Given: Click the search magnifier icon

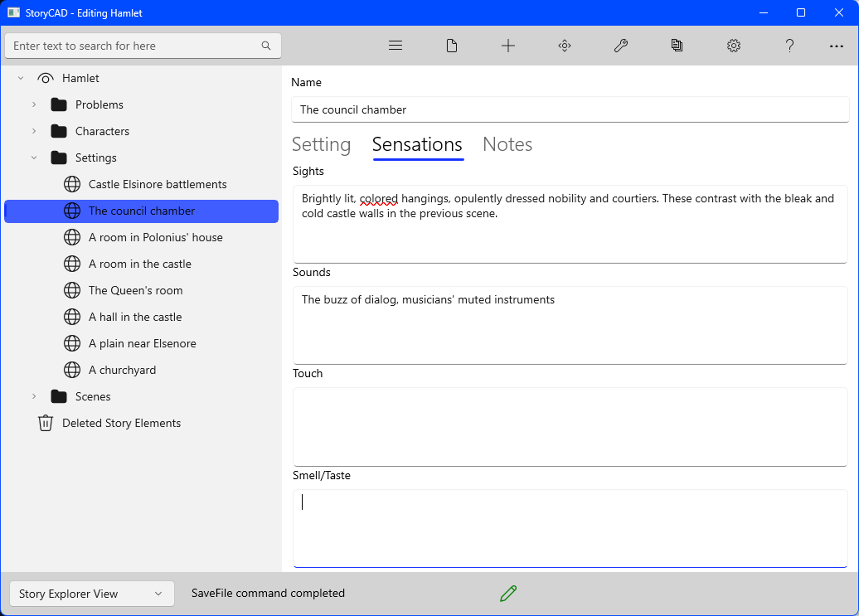Looking at the screenshot, I should coord(266,46).
